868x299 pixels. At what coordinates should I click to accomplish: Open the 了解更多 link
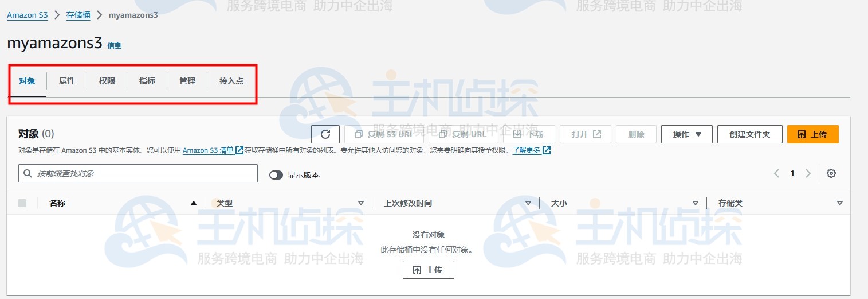click(x=532, y=150)
